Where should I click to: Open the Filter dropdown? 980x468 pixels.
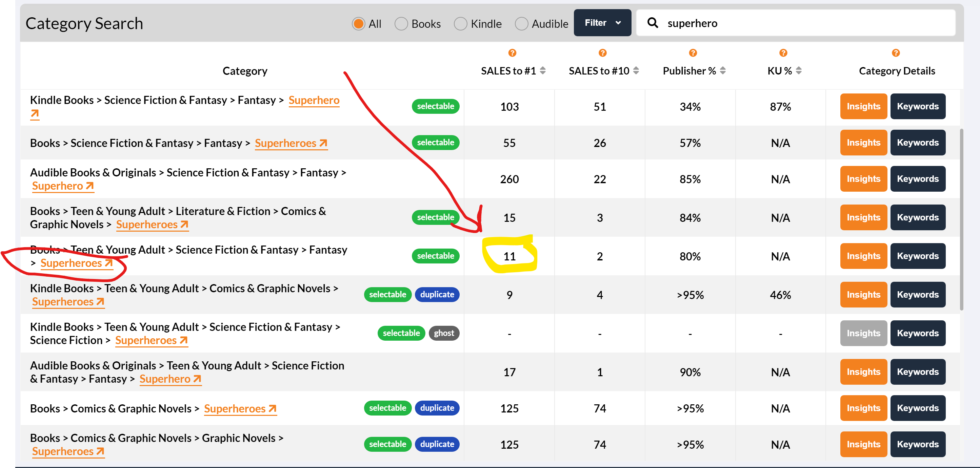tap(602, 23)
